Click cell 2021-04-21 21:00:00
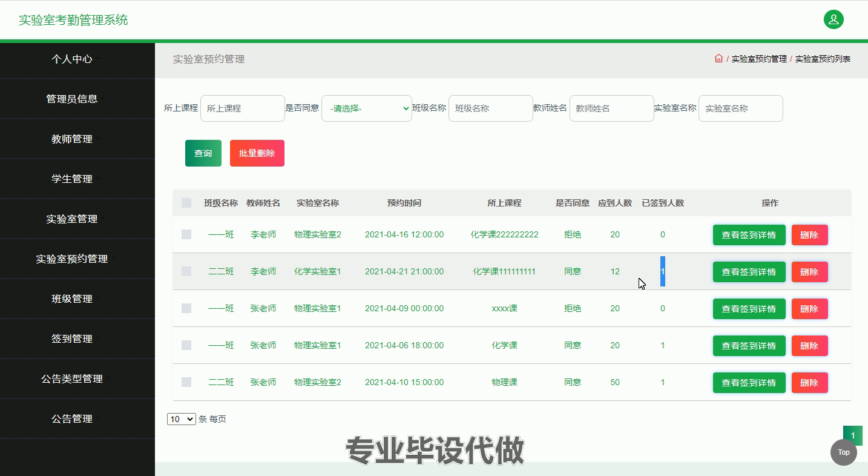Viewport: 868px width, 476px height. [x=404, y=271]
